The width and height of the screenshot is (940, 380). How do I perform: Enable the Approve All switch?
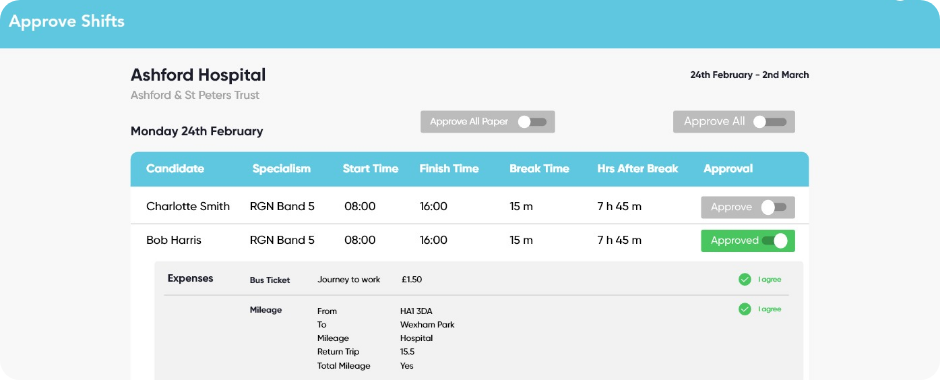770,122
